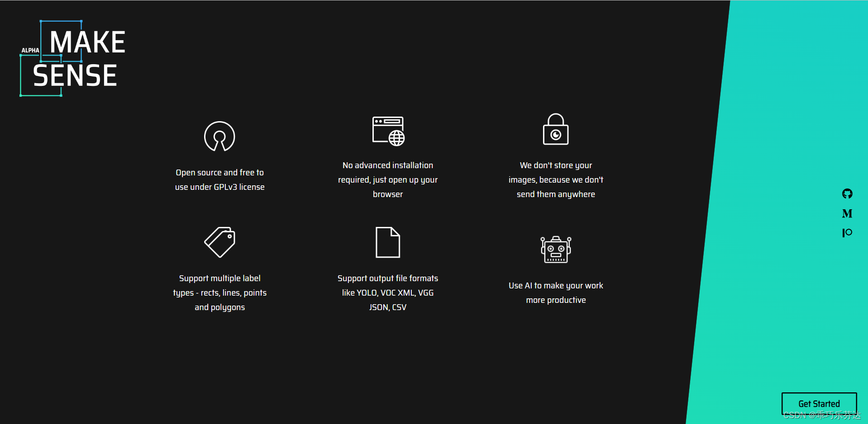Image resolution: width=868 pixels, height=424 pixels.
Task: Click the Make Sense logo
Action: click(x=73, y=58)
